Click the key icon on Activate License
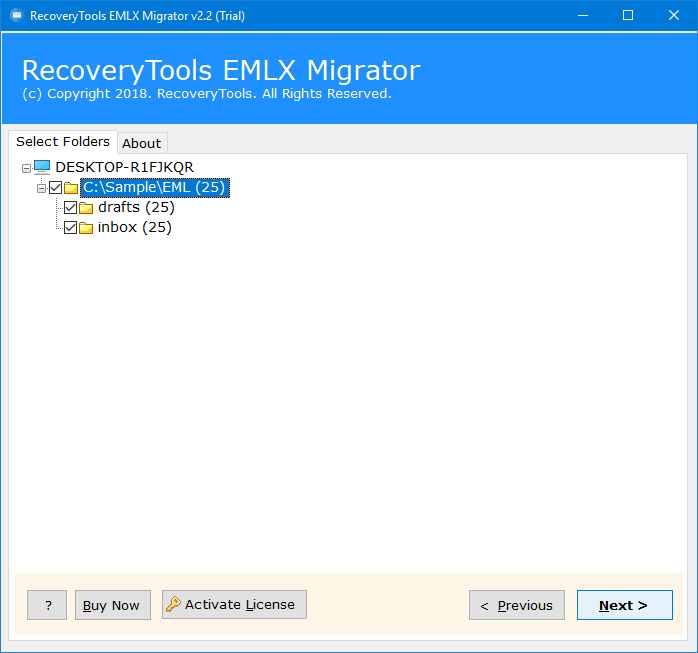This screenshot has width=698, height=653. 173,604
